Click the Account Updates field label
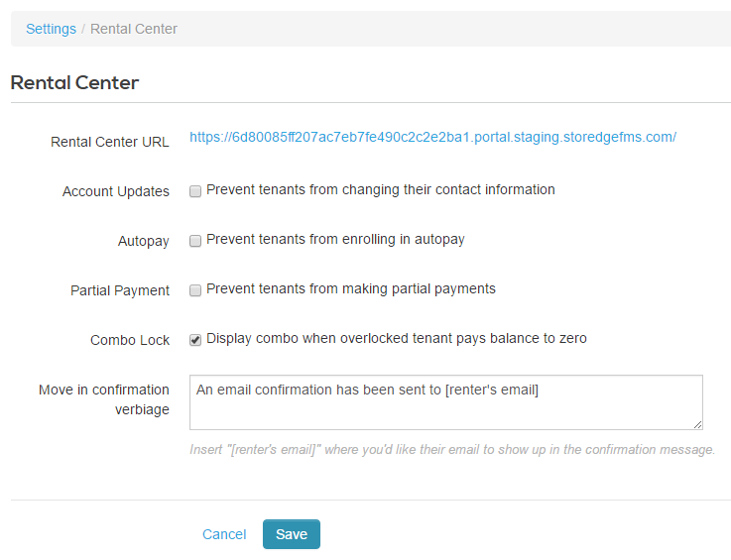Image resolution: width=731 pixels, height=560 pixels. click(116, 191)
